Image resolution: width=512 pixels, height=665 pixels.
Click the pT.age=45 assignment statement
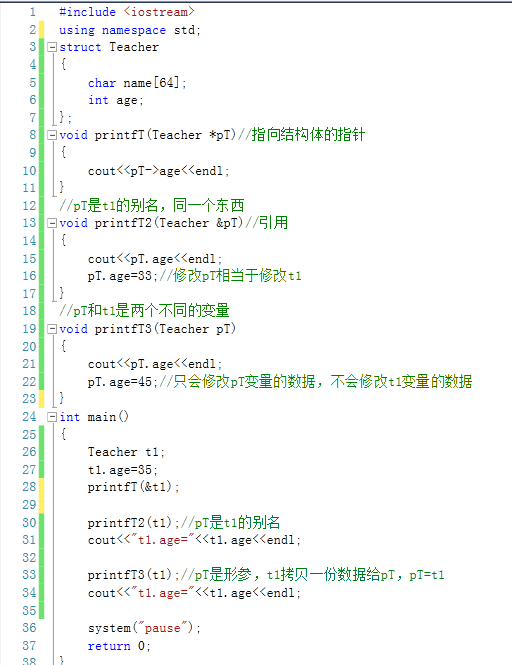click(123, 382)
